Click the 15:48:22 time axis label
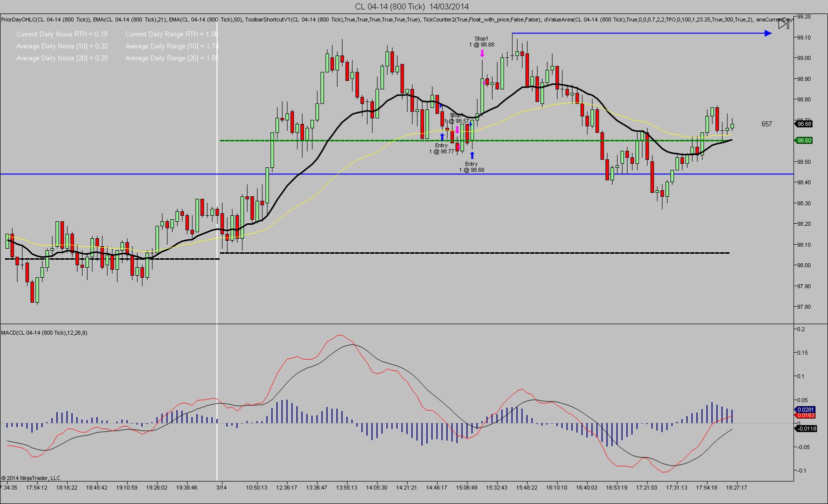 pyautogui.click(x=526, y=488)
